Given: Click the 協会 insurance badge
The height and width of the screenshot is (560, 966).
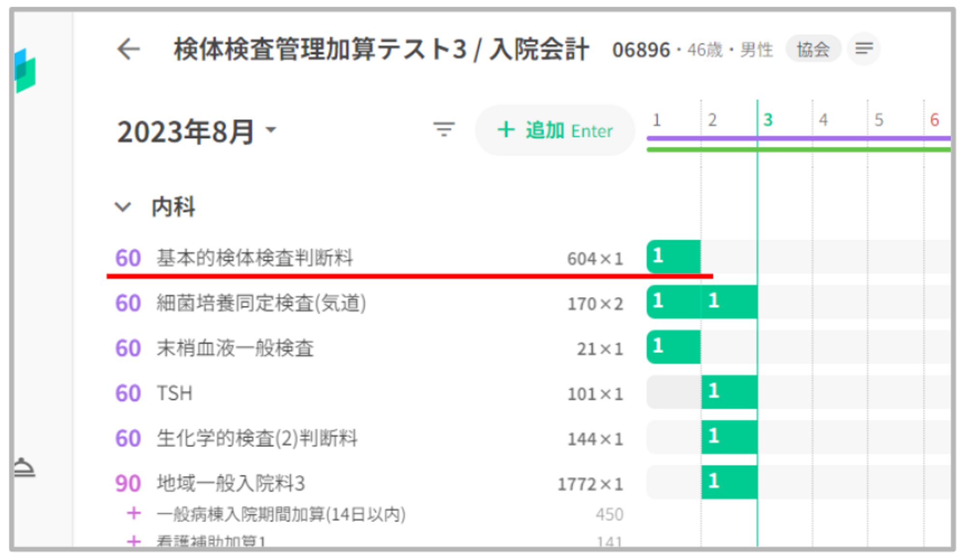Looking at the screenshot, I should tap(813, 49).
